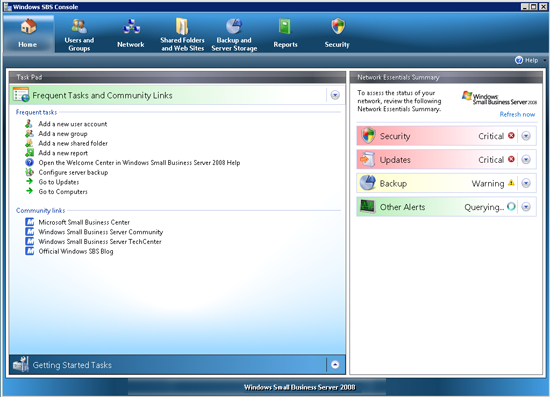Switch to the Reports tab
Image resolution: width=550 pixels, height=397 pixels.
pos(286,34)
